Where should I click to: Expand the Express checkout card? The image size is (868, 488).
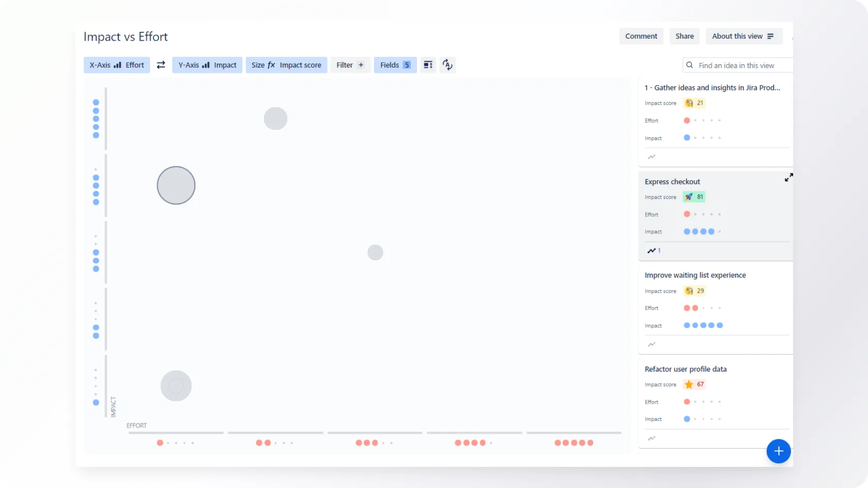(788, 178)
